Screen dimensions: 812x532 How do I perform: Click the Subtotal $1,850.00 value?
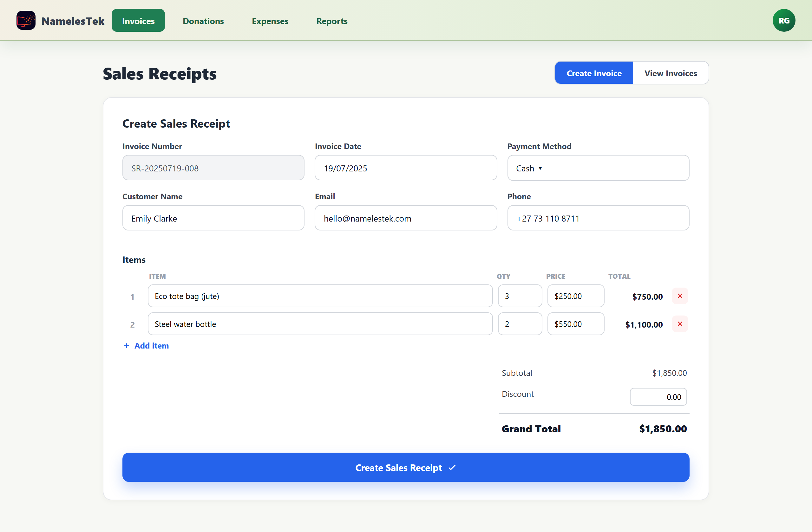pos(669,373)
